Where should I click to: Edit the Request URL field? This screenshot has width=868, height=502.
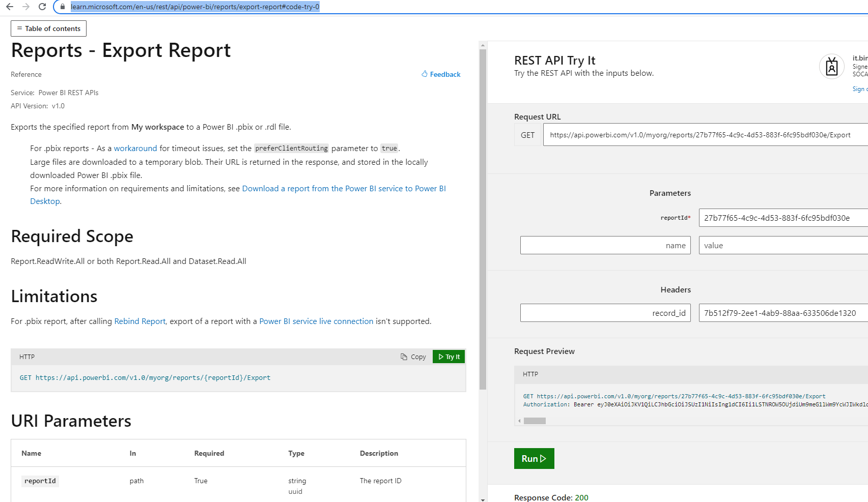pyautogui.click(x=706, y=135)
